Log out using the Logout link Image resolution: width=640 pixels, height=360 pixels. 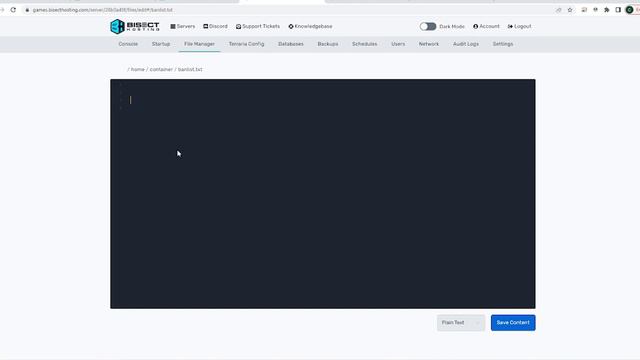[519, 27]
